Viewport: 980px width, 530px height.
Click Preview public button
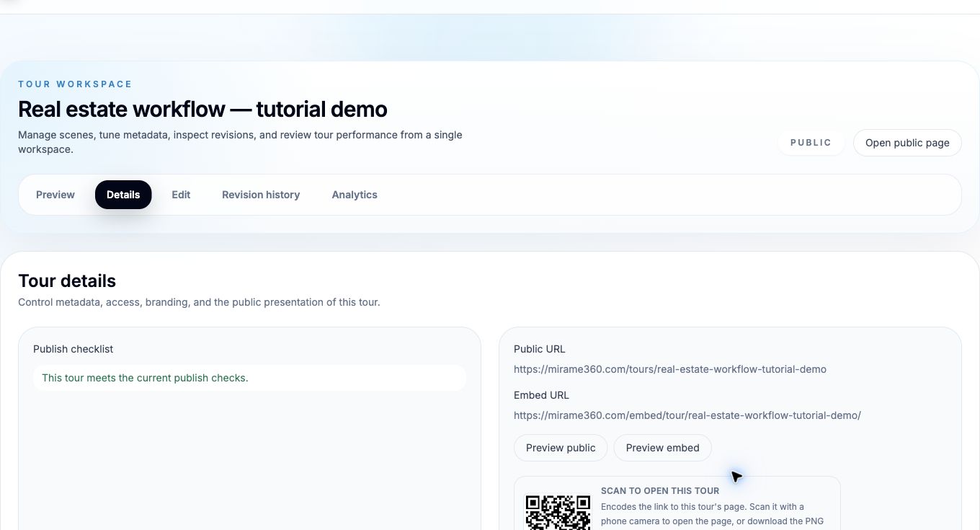click(561, 448)
